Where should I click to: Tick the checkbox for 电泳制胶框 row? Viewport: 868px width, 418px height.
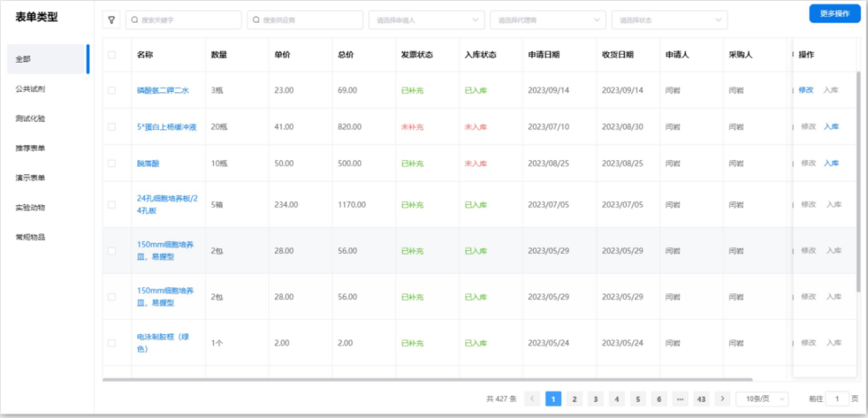pos(112,342)
